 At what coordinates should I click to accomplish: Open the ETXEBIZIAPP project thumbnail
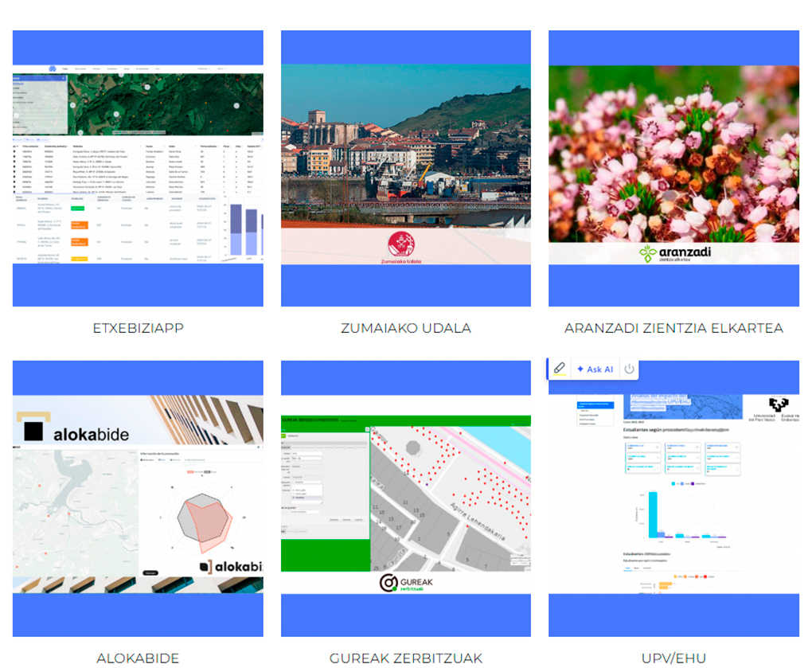coord(138,168)
